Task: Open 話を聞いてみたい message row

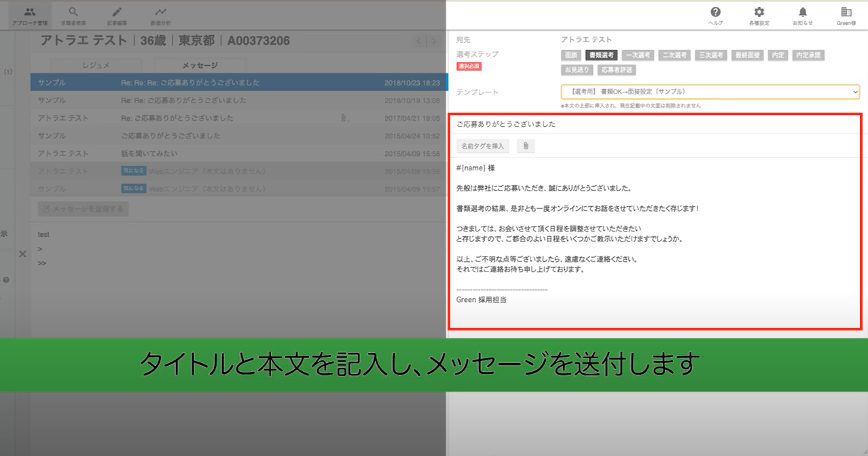Action: 238,153
